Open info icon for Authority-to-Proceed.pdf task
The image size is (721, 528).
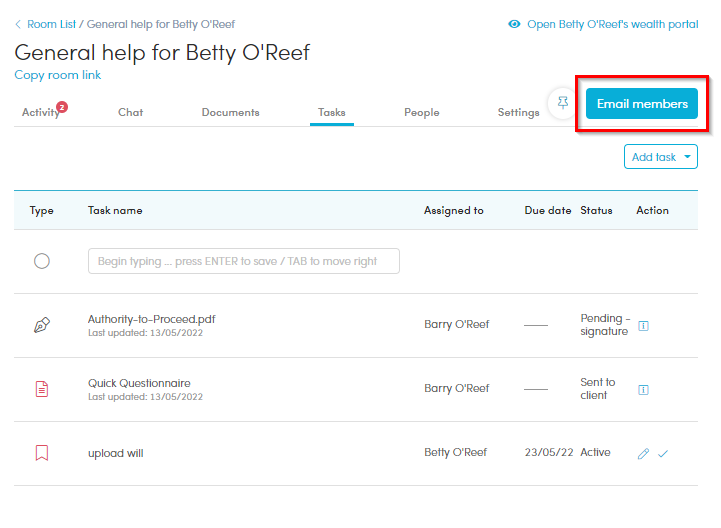pos(643,326)
